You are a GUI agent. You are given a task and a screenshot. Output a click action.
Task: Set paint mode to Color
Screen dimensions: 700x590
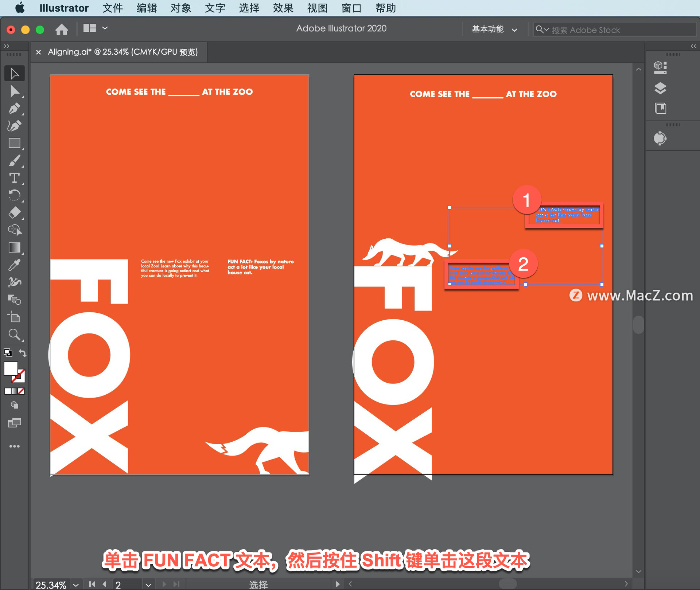tap(8, 391)
